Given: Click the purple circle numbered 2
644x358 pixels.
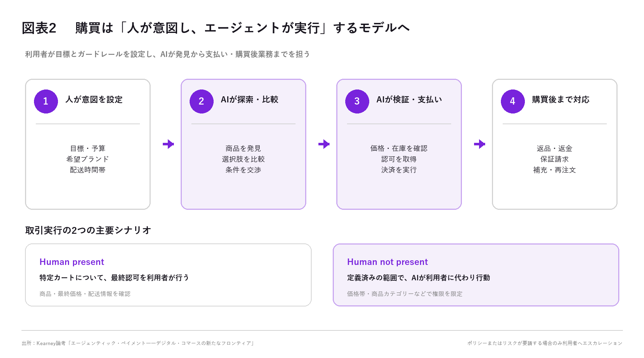Looking at the screenshot, I should [x=201, y=101].
